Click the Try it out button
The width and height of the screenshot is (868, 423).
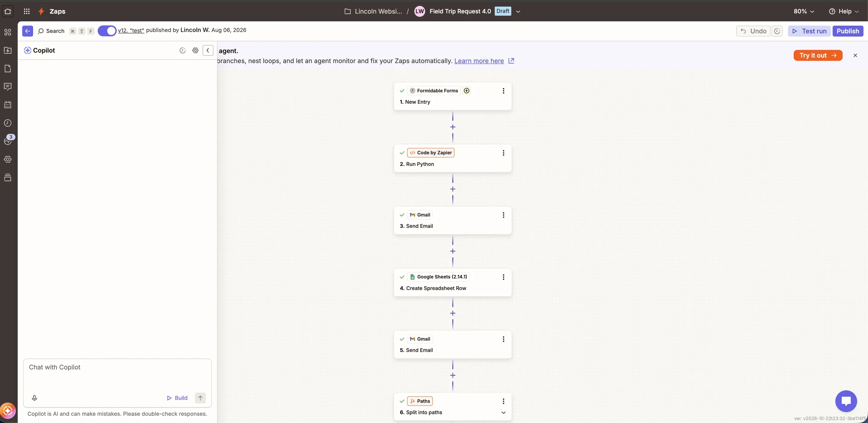[818, 55]
